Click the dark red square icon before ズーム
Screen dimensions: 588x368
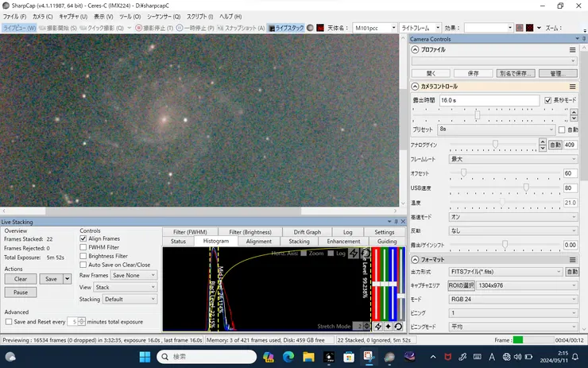(529, 28)
